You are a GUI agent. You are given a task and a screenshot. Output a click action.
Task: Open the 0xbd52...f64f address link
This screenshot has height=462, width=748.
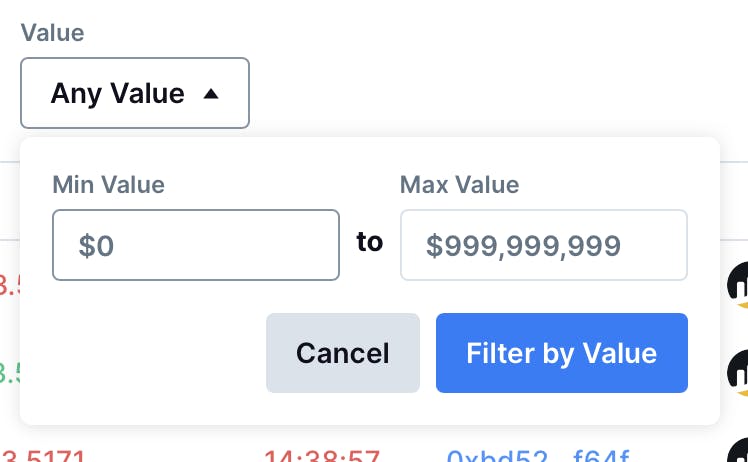pyautogui.click(x=538, y=455)
